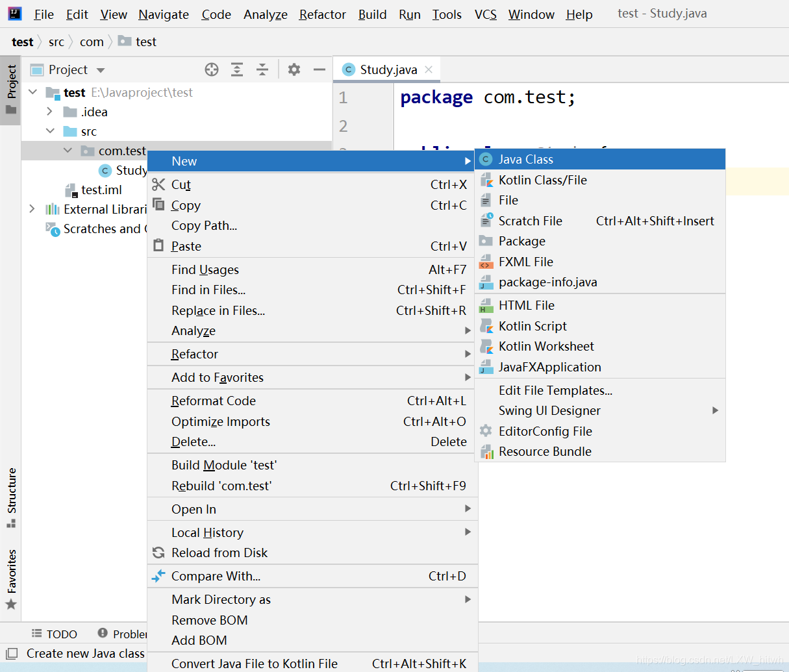The height and width of the screenshot is (672, 789).
Task: Click the External Libraries icon
Action: pyautogui.click(x=53, y=209)
